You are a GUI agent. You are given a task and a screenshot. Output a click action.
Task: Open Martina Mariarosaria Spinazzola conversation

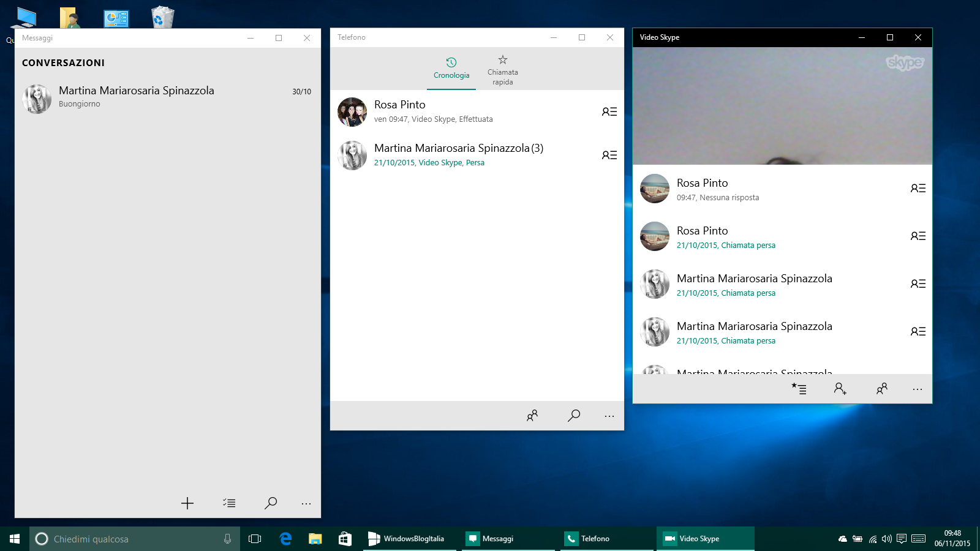coord(168,98)
